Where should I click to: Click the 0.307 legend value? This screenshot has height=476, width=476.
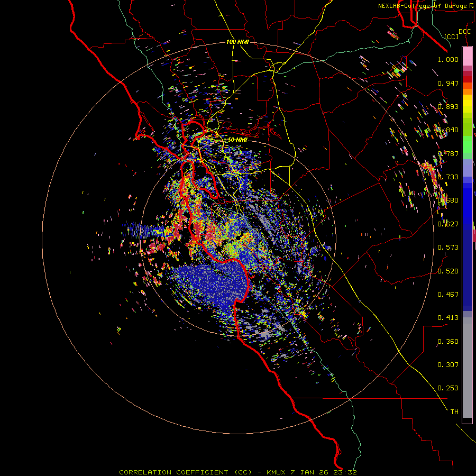tap(448, 365)
